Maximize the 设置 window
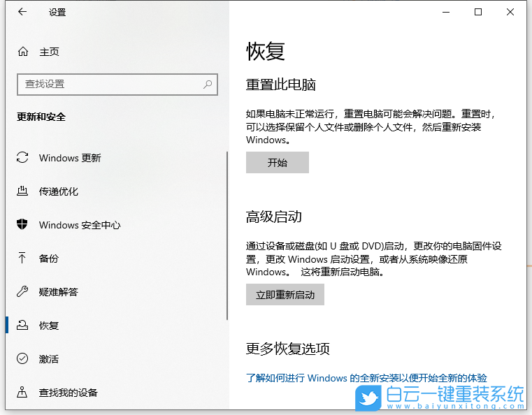The height and width of the screenshot is (415, 532). (x=478, y=12)
